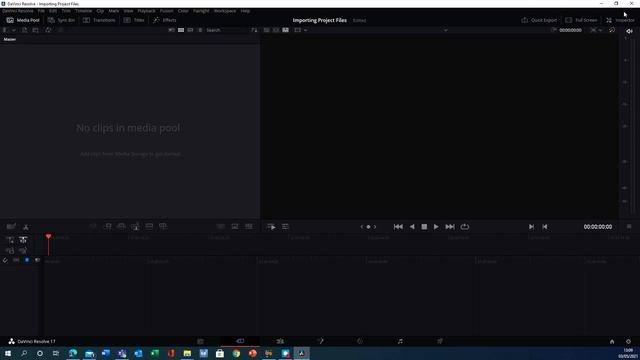Select Timeline viewer mode

coord(285,30)
